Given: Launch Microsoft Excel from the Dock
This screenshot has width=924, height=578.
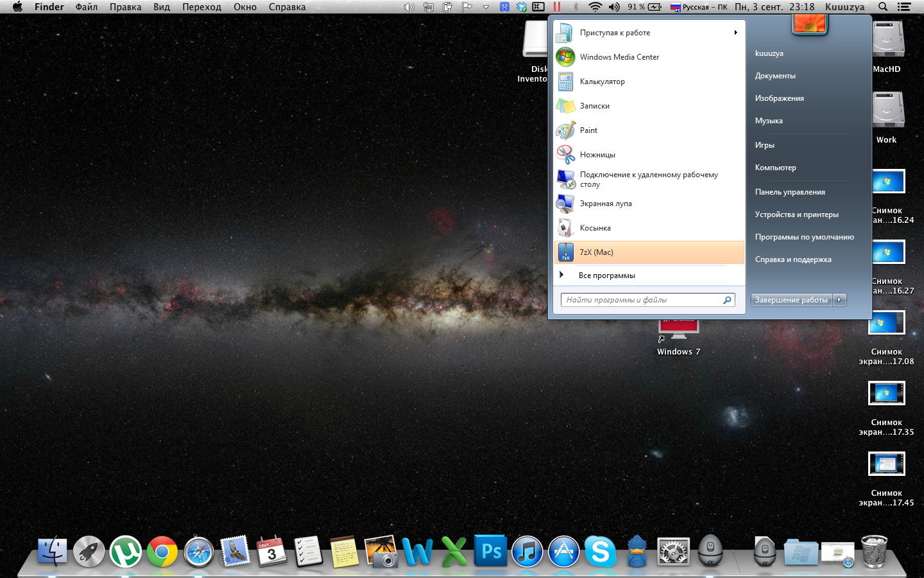Looking at the screenshot, I should (454, 552).
